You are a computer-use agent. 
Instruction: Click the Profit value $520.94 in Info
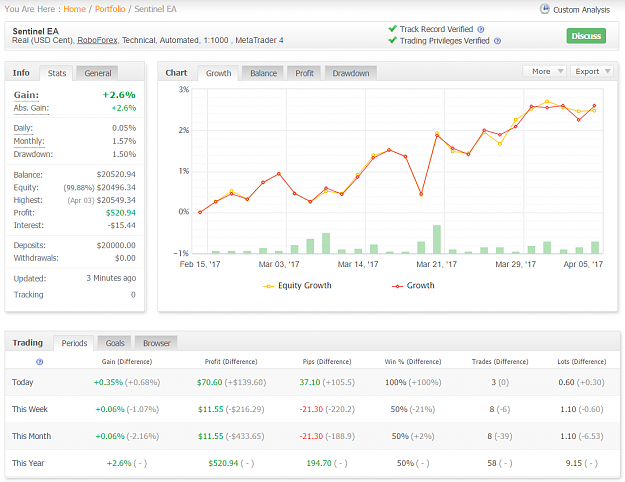(121, 213)
